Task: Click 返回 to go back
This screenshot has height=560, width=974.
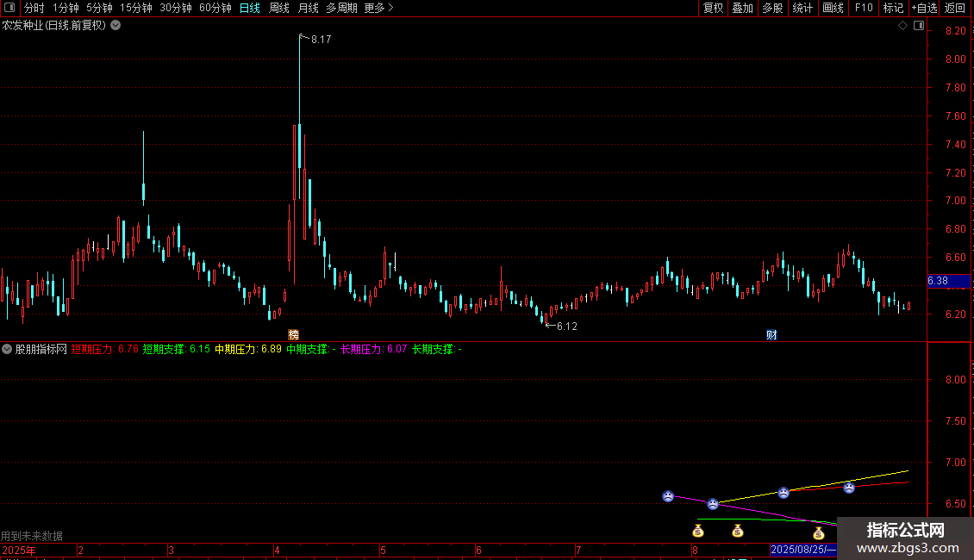Action: (x=955, y=8)
